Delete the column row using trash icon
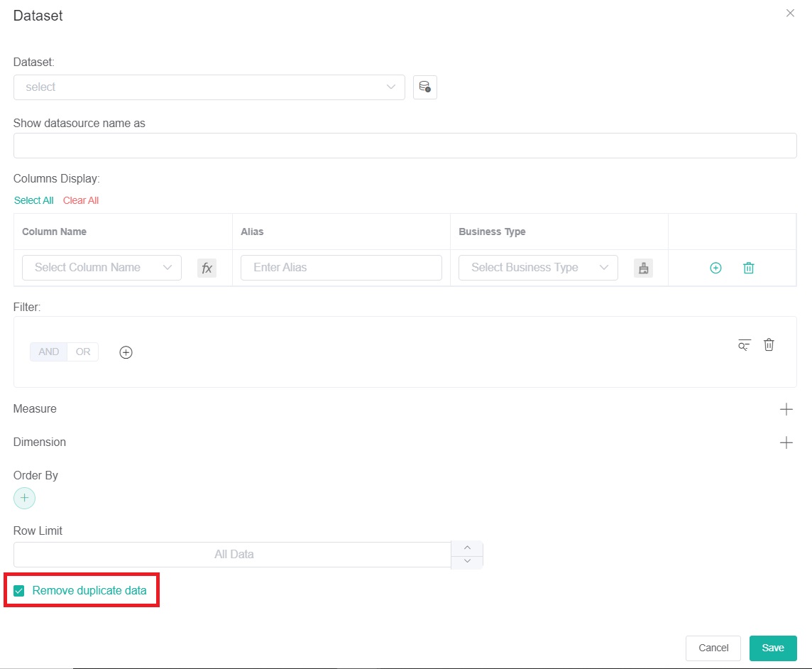This screenshot has width=812, height=669. 748,268
